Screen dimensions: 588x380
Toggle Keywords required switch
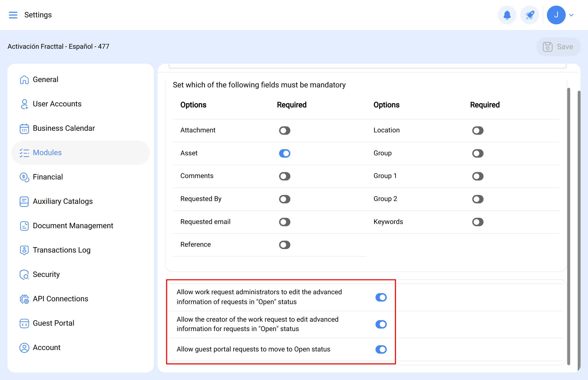[x=478, y=222]
